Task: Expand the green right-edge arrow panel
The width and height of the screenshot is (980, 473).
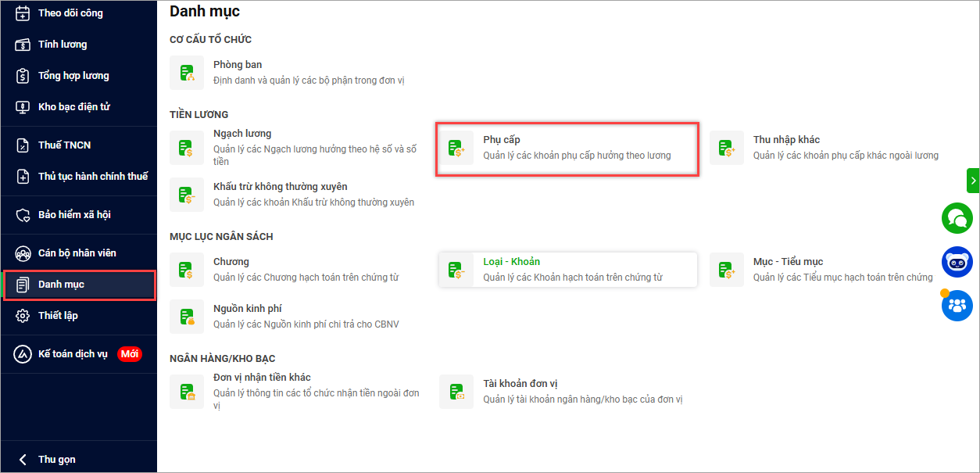Action: click(x=973, y=181)
